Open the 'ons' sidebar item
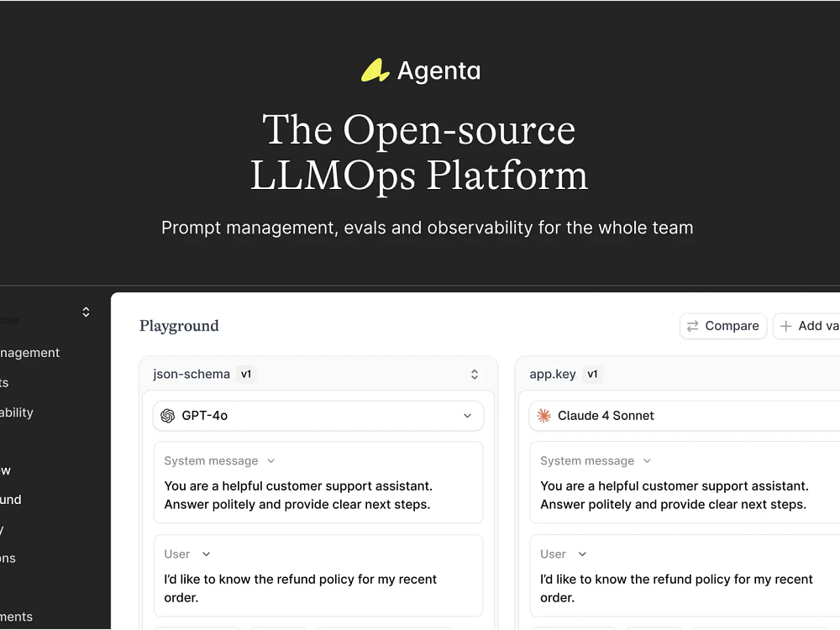Viewport: 840px width, 630px height. click(8, 559)
